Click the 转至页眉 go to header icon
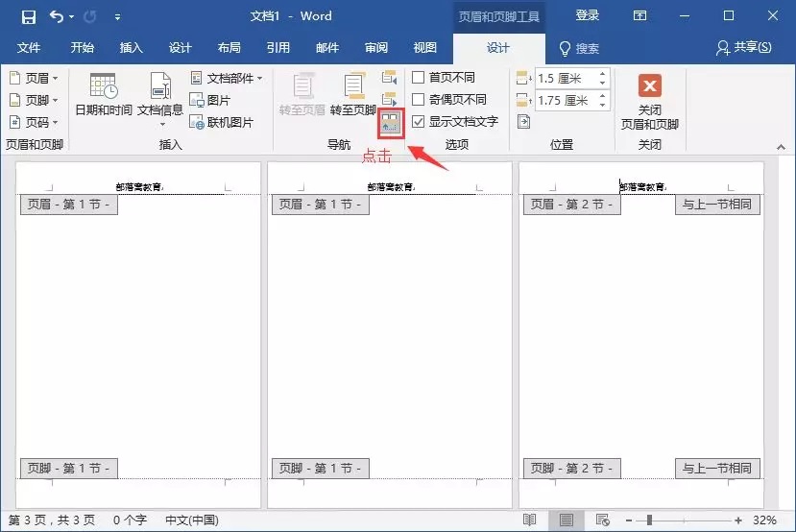This screenshot has width=796, height=532. pyautogui.click(x=302, y=85)
